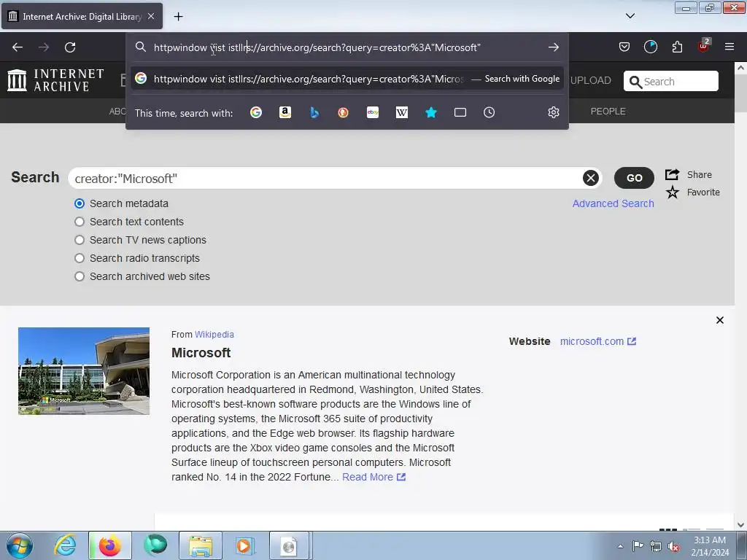
Task: Click the UPLOAD link in header
Action: [590, 80]
